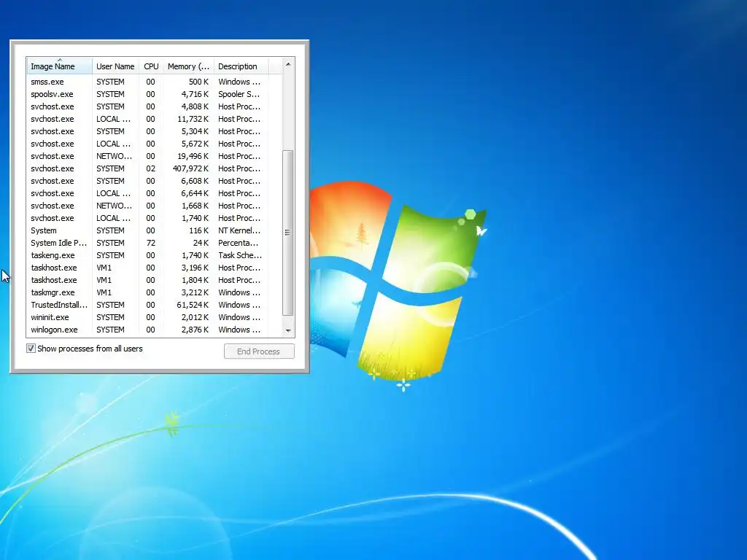Click the 72 CPU value cell
This screenshot has height=560, width=747.
[150, 243]
